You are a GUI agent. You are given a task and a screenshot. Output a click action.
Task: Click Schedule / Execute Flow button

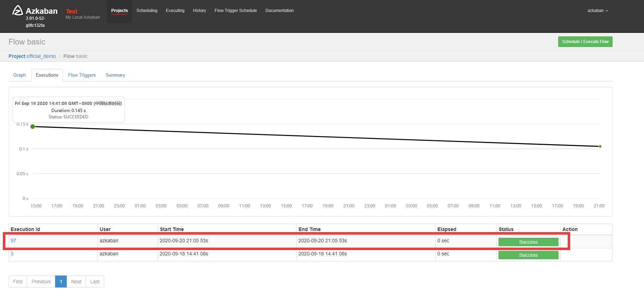(585, 42)
